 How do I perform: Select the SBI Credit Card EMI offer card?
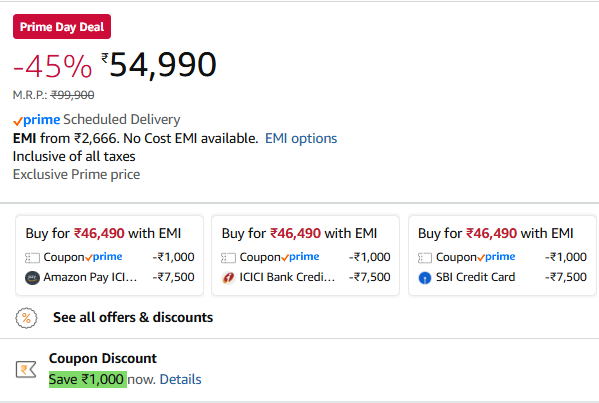click(x=502, y=255)
